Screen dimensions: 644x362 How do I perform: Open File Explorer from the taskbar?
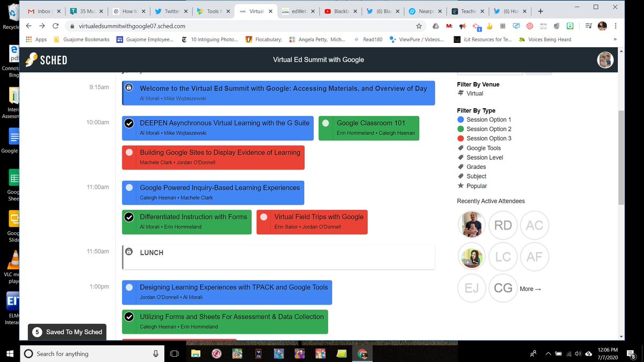tap(196, 353)
